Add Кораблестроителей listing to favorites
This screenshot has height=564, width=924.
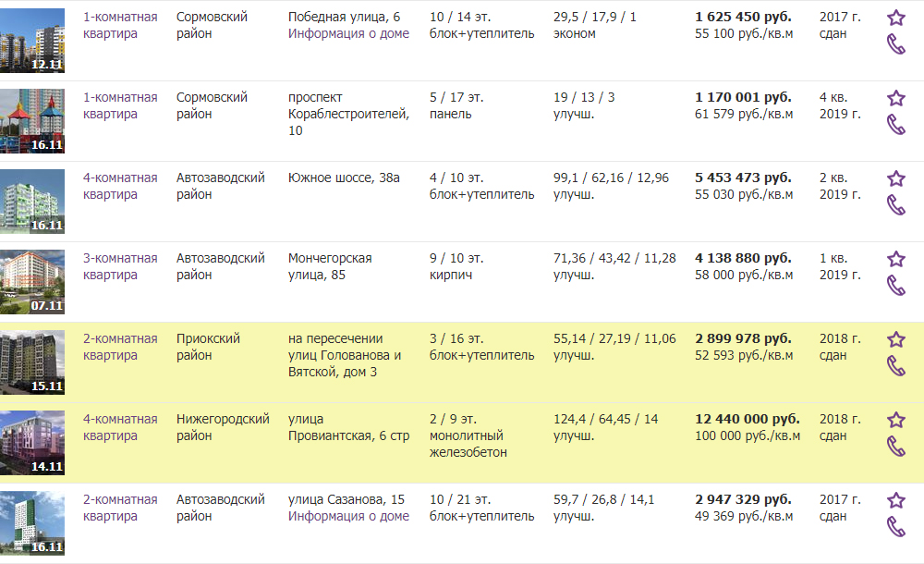click(x=895, y=98)
